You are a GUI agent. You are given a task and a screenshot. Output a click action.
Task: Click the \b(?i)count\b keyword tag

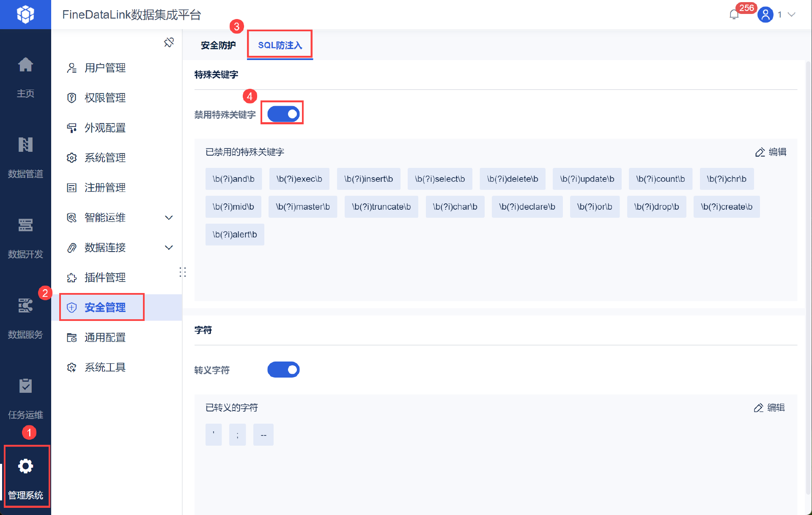coord(661,179)
